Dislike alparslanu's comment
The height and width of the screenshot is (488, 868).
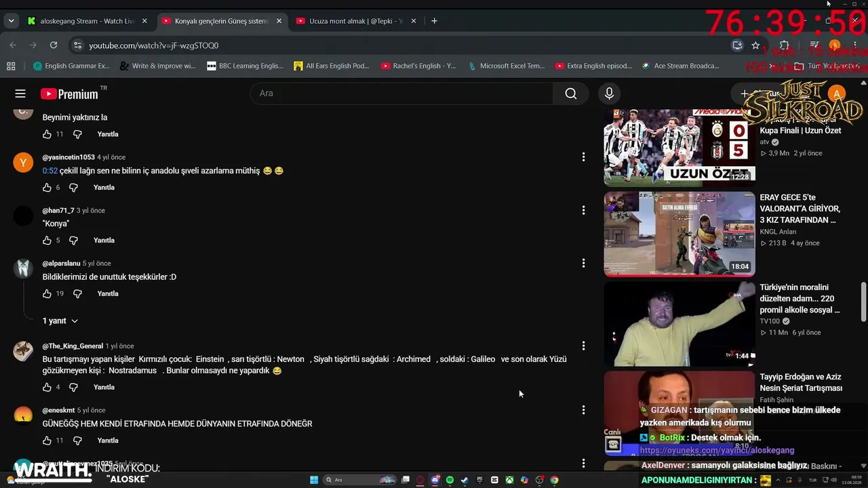77,293
